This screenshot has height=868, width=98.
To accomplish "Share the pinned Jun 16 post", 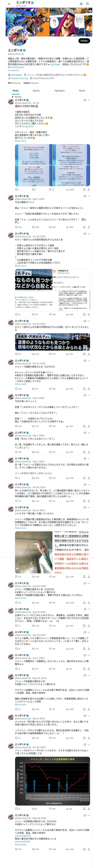I will click(89, 190).
